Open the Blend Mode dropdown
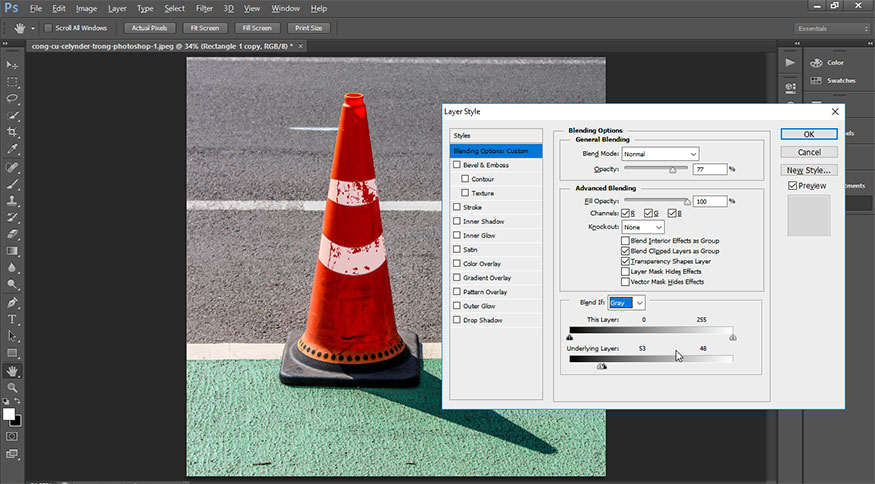The width and height of the screenshot is (875, 484). pyautogui.click(x=660, y=154)
